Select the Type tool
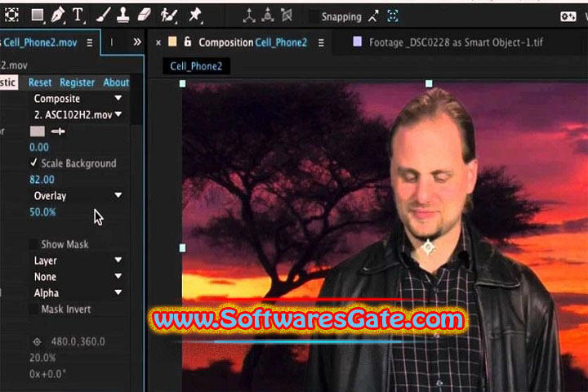Image resolution: width=588 pixels, height=392 pixels. click(x=78, y=16)
